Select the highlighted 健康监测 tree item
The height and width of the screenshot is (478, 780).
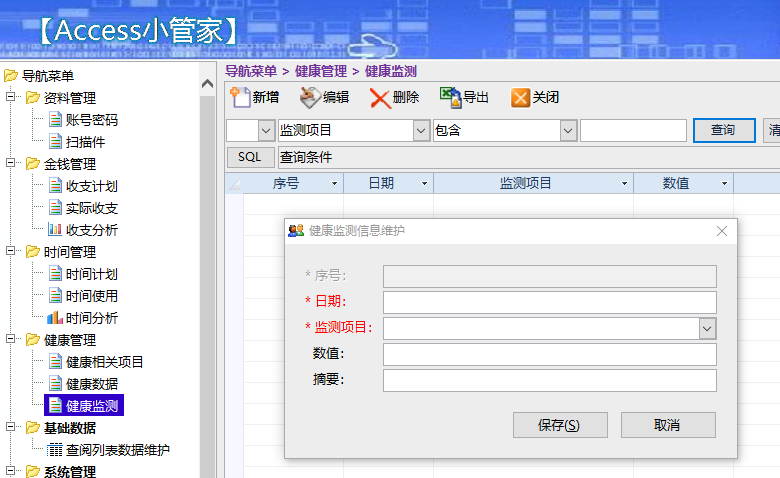[x=84, y=405]
